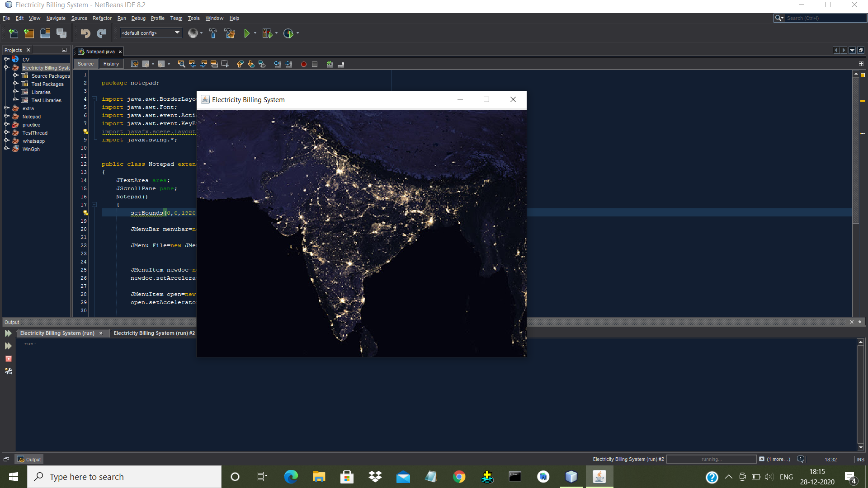
Task: Click the Comment lines icon in editor toolbar
Action: [x=330, y=65]
